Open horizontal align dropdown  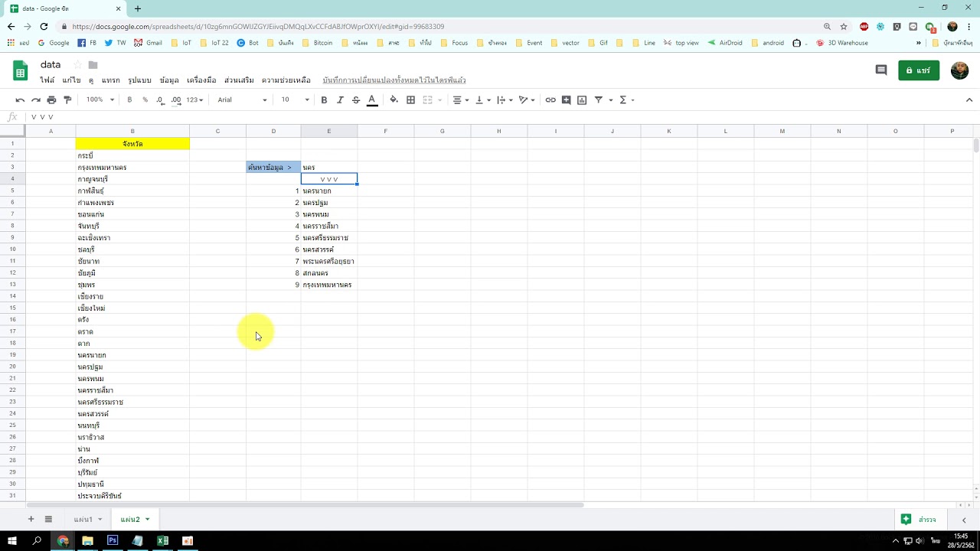point(459,99)
